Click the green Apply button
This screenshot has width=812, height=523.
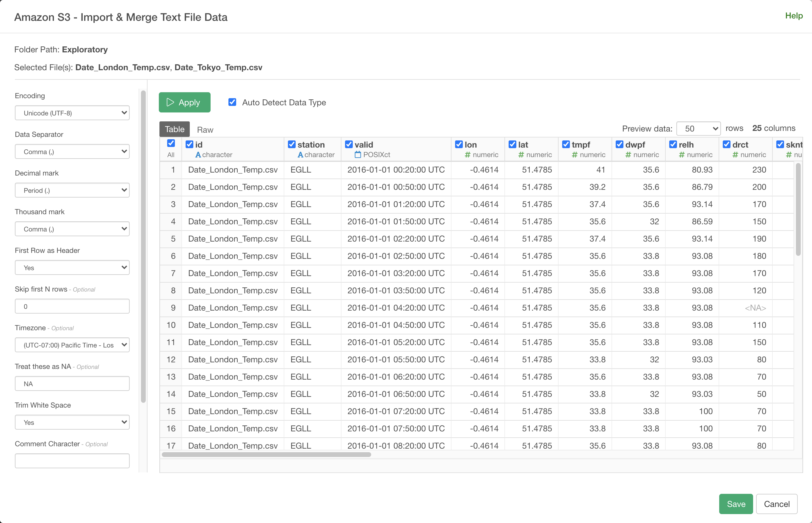(x=184, y=102)
